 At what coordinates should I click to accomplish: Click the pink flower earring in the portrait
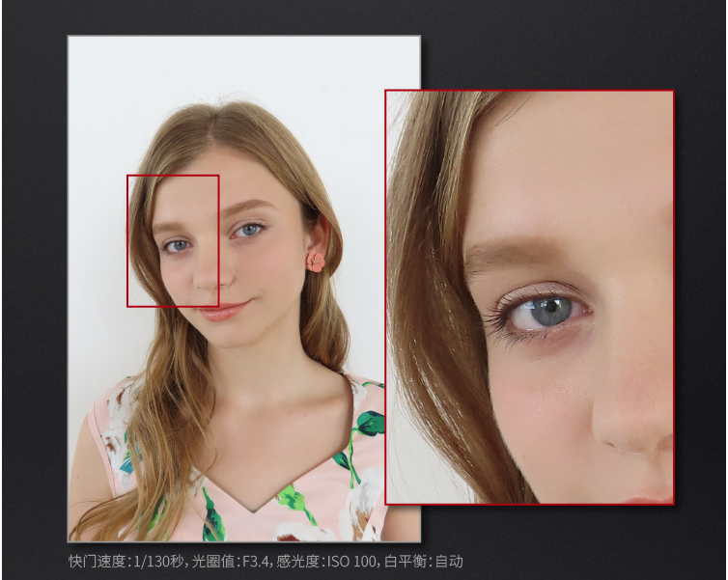coord(316,261)
